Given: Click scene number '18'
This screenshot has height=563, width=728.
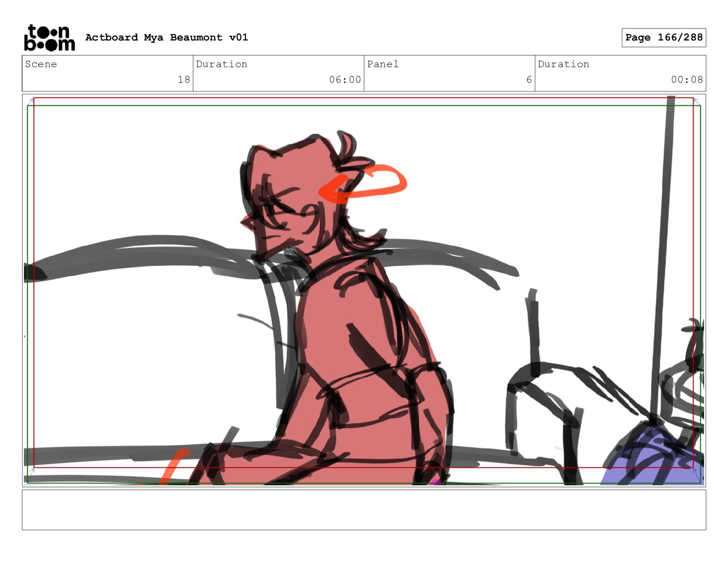Looking at the screenshot, I should (x=184, y=80).
